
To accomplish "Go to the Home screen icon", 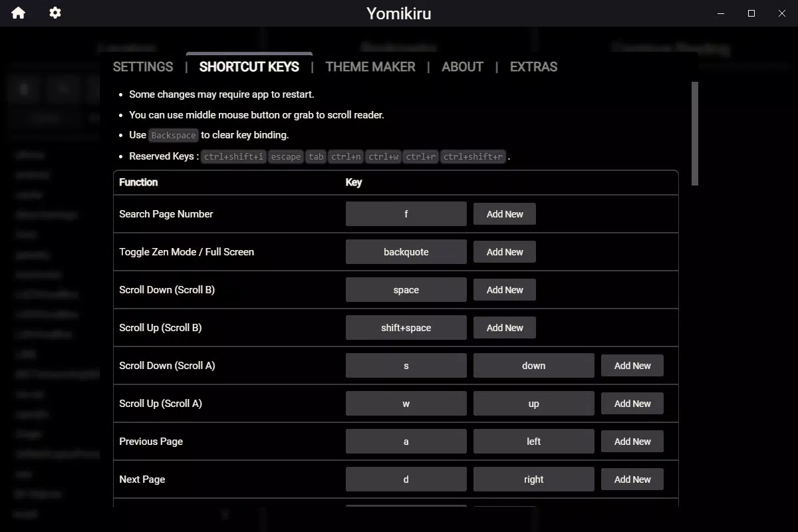I will (18, 13).
